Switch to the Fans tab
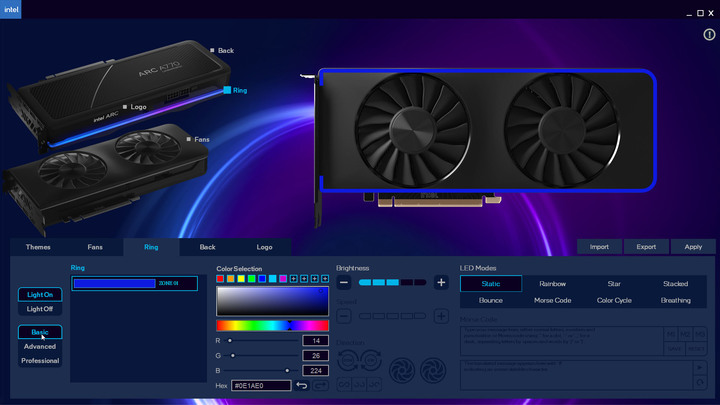720x405 pixels. (95, 247)
